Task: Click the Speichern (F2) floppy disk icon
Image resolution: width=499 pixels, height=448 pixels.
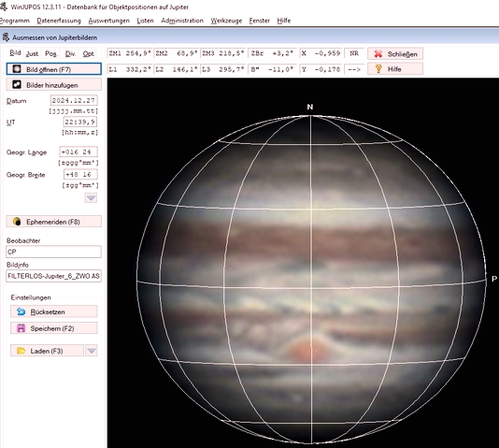Action: click(21, 328)
